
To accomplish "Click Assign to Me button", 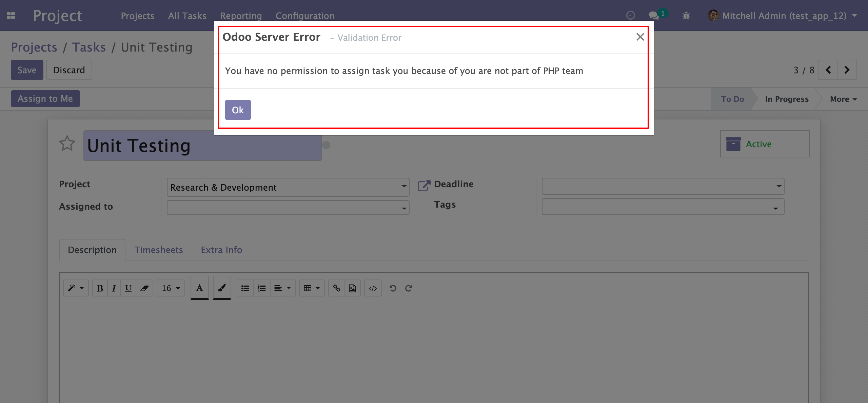I will click(x=45, y=99).
